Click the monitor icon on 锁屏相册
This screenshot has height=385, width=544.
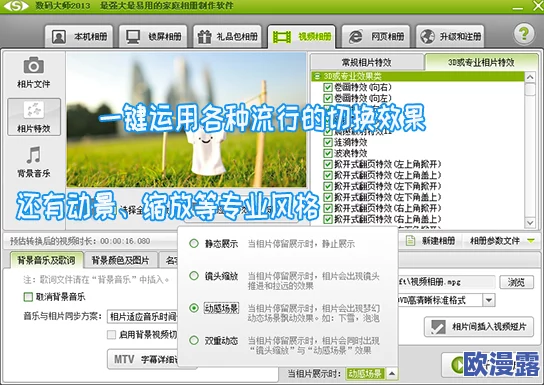click(133, 36)
